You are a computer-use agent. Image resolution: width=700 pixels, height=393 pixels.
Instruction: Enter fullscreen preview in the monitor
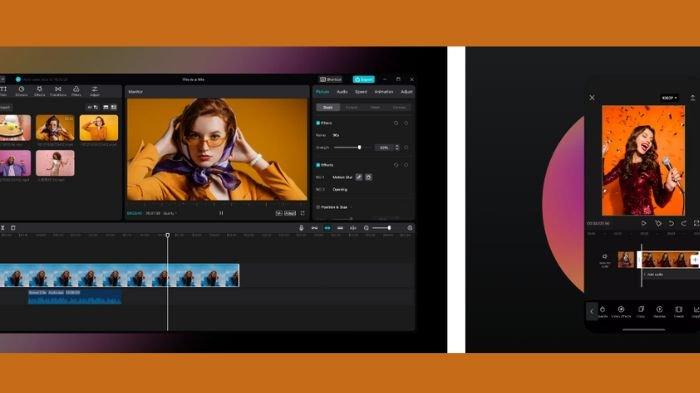point(303,213)
